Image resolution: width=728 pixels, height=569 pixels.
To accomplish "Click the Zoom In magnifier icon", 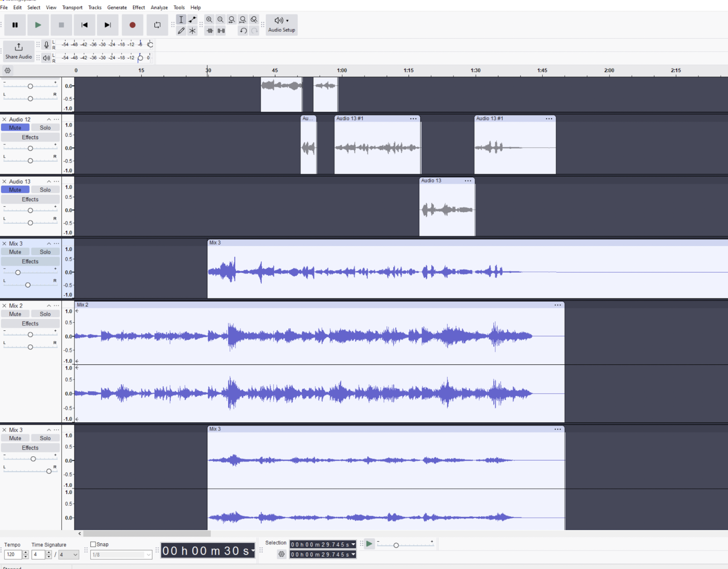I will tap(209, 20).
